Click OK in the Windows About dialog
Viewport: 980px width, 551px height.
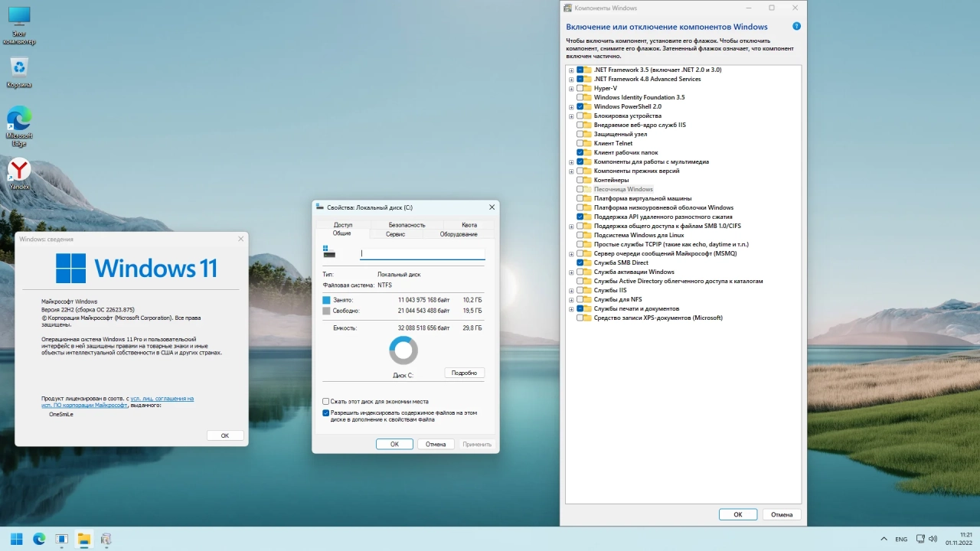tap(225, 435)
